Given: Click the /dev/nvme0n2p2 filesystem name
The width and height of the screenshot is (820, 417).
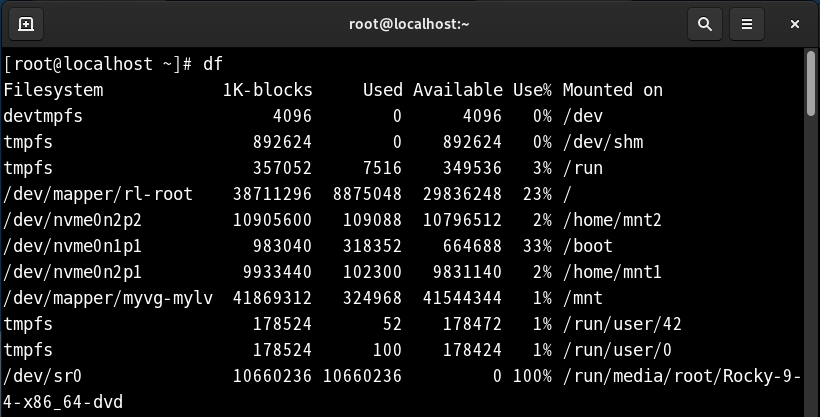Looking at the screenshot, I should (73, 220).
